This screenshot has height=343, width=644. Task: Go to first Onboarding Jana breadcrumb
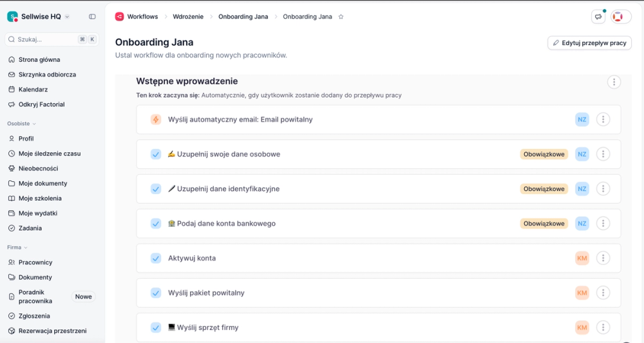pos(243,17)
